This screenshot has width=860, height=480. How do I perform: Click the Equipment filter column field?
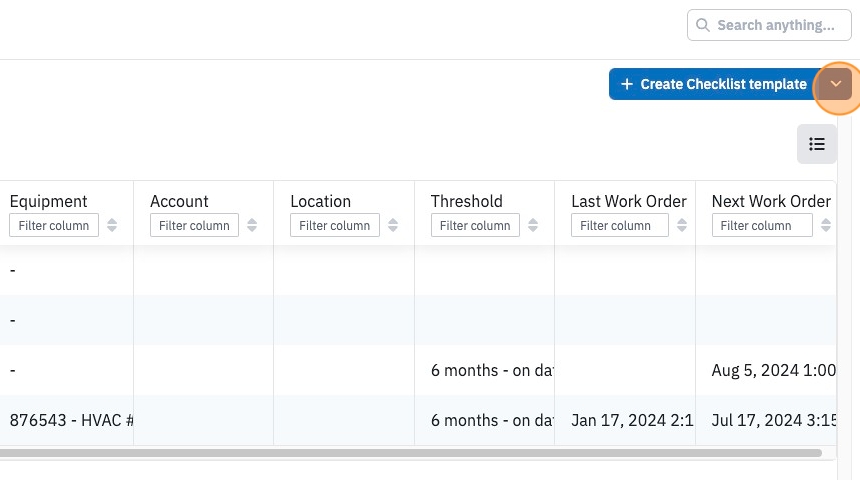click(54, 225)
